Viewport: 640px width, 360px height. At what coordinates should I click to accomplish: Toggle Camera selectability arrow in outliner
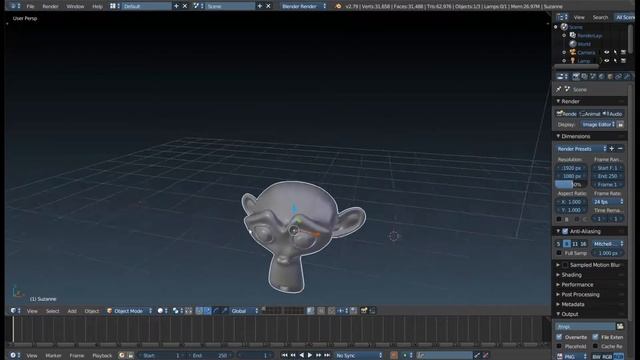pos(615,52)
